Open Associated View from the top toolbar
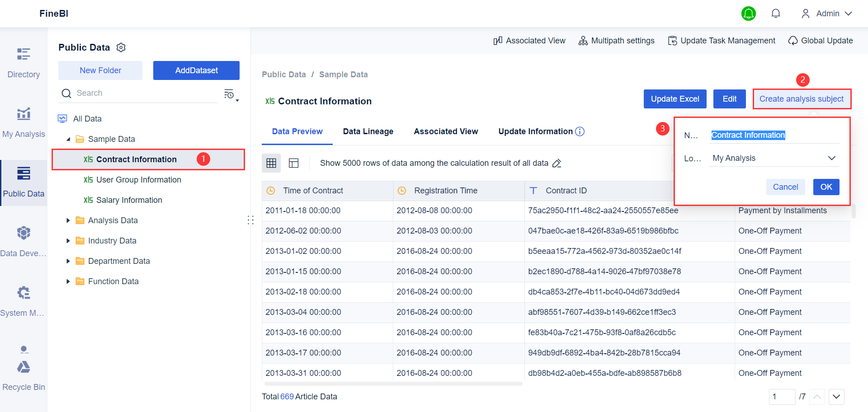Image resolution: width=868 pixels, height=412 pixels. 529,41
